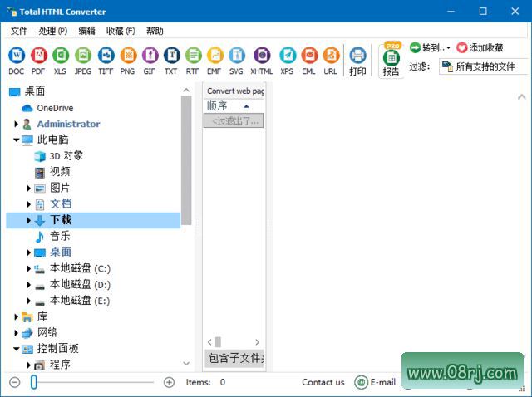Viewport: 532px width, 397px height.
Task: Convert to DOC format
Action: [17, 61]
